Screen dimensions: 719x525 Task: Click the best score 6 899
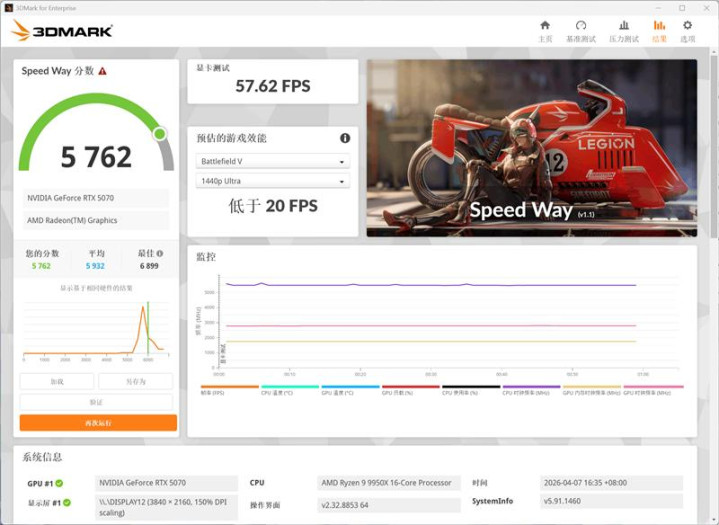coord(149,266)
